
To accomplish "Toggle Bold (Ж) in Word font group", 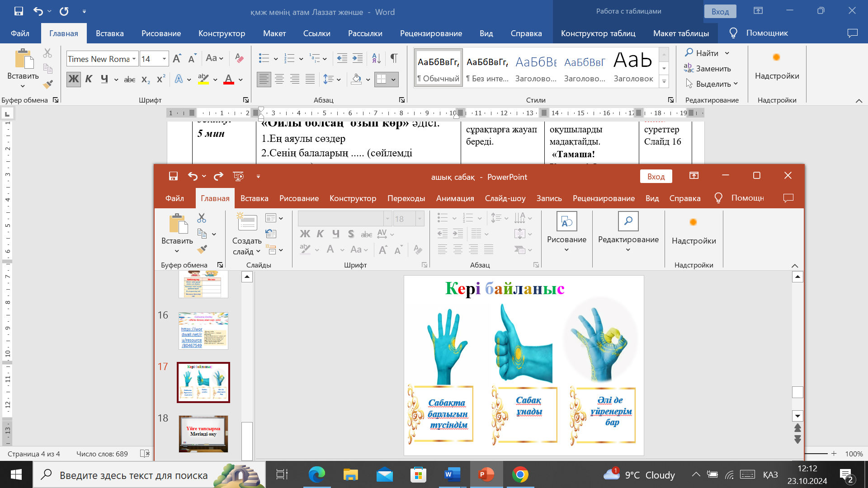I will pyautogui.click(x=73, y=80).
